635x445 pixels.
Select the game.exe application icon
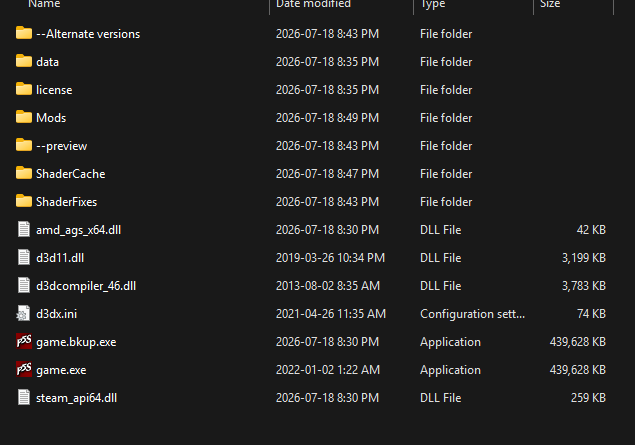(24, 369)
